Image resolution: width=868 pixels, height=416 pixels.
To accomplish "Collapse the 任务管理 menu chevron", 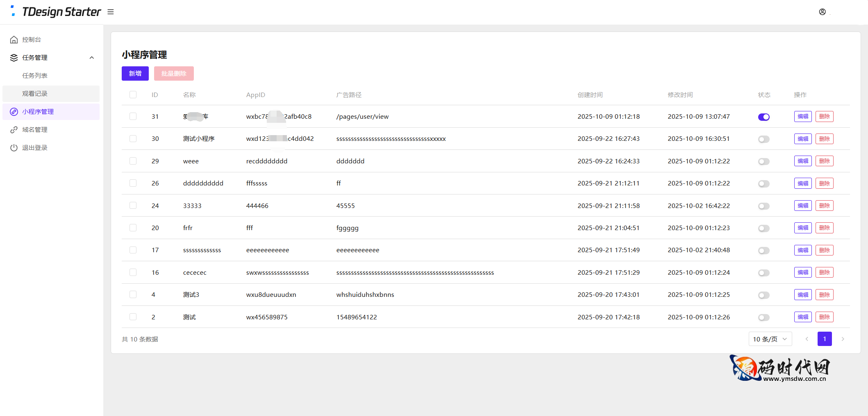I will pyautogui.click(x=92, y=58).
